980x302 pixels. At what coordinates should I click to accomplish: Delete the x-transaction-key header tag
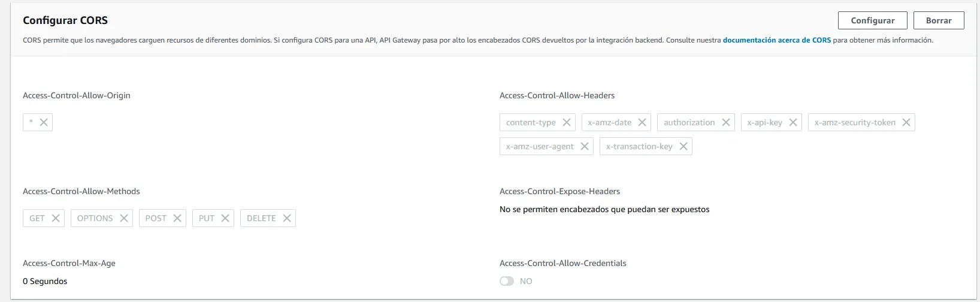tap(683, 146)
